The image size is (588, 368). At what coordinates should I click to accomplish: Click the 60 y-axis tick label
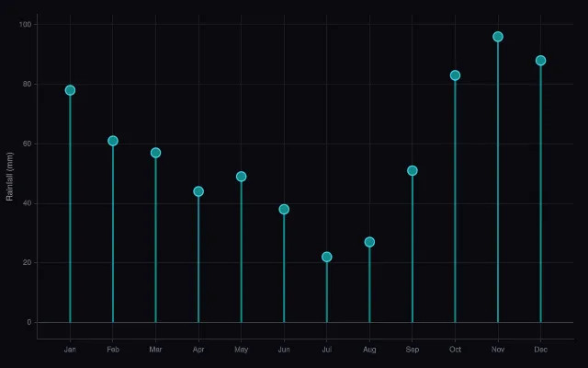[27, 144]
